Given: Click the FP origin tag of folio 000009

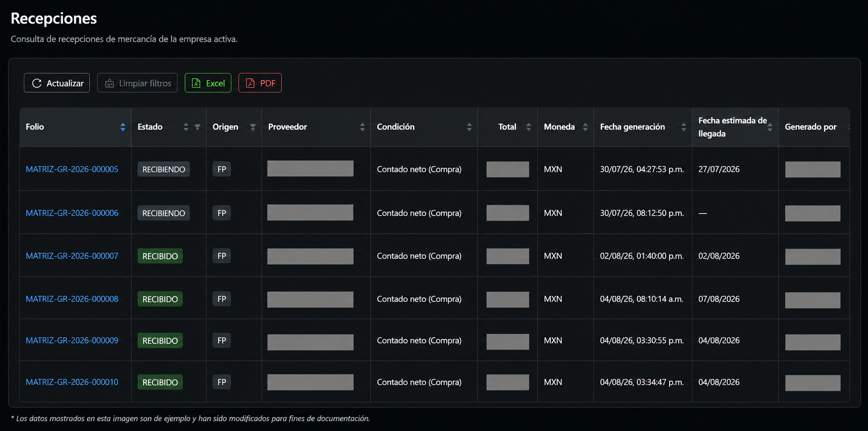Looking at the screenshot, I should click(x=222, y=340).
